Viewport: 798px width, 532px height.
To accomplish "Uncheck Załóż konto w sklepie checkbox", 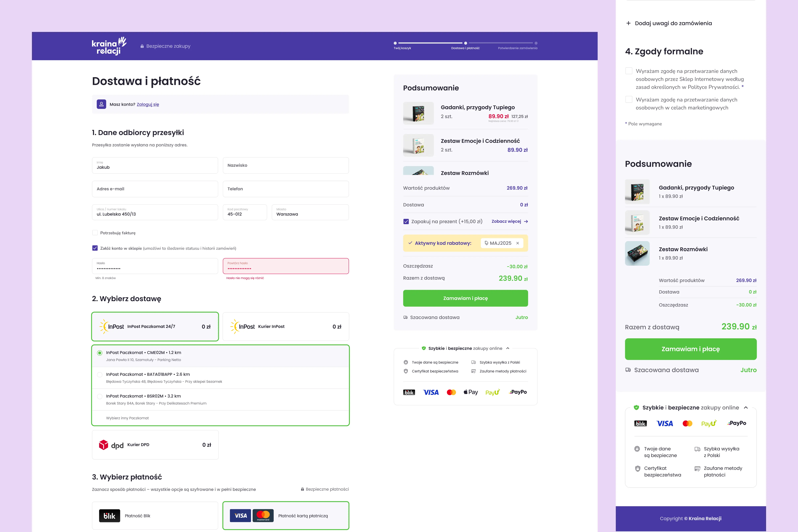I will click(95, 248).
